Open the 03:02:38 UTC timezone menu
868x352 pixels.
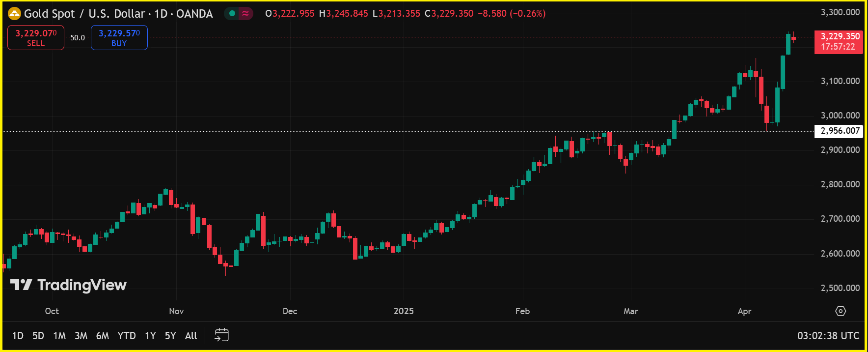828,336
